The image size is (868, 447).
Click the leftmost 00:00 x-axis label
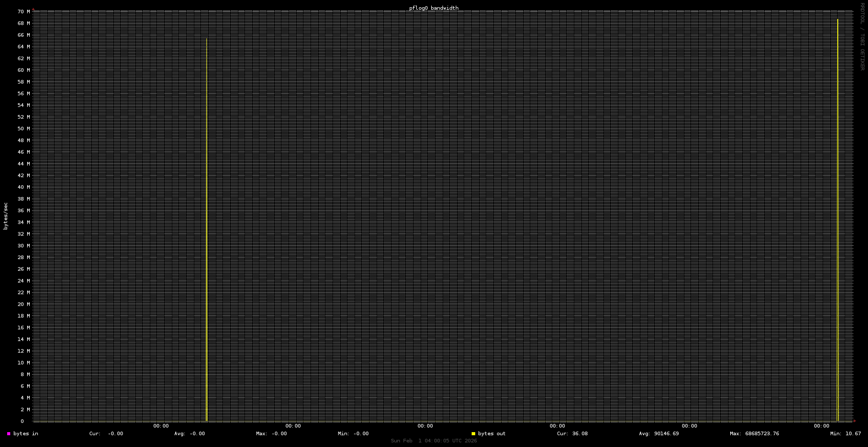(x=161, y=426)
